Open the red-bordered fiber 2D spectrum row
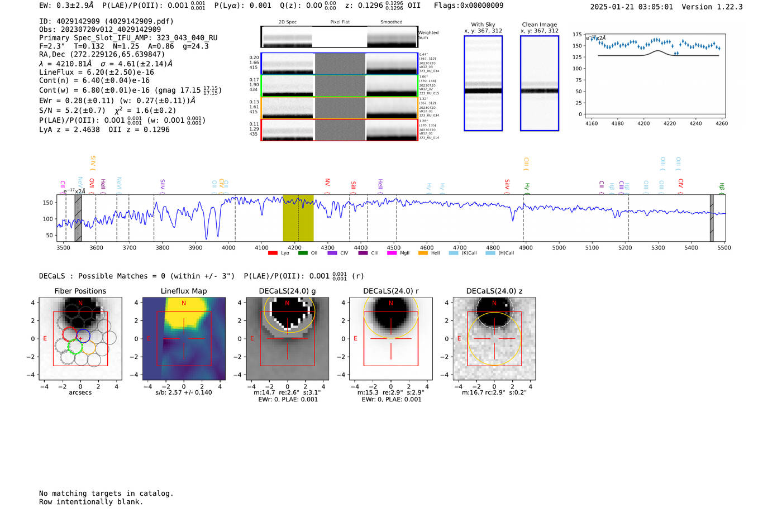Screen dimensions: 782x532 (340, 130)
